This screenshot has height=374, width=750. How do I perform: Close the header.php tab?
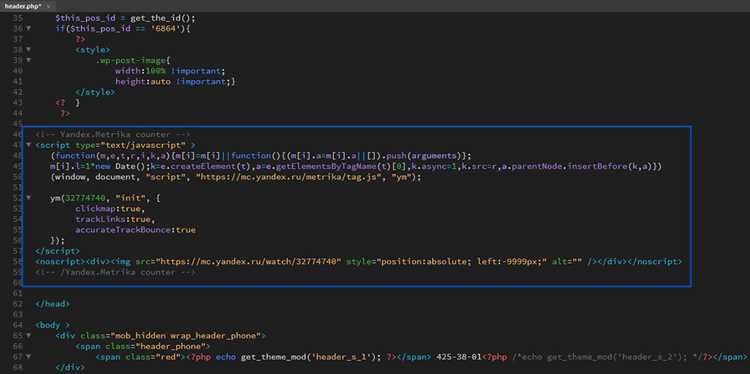(x=48, y=6)
